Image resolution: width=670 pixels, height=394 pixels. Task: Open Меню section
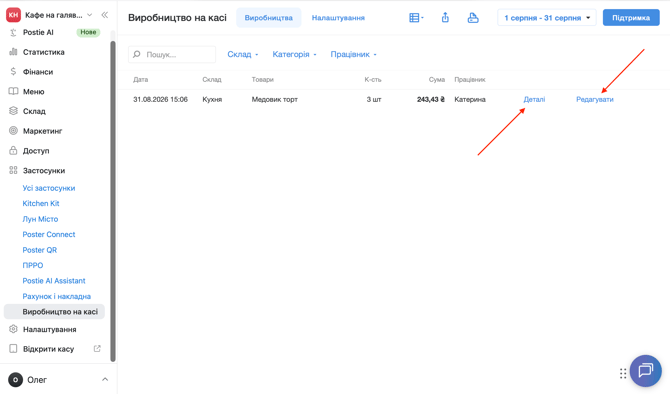[x=33, y=91]
